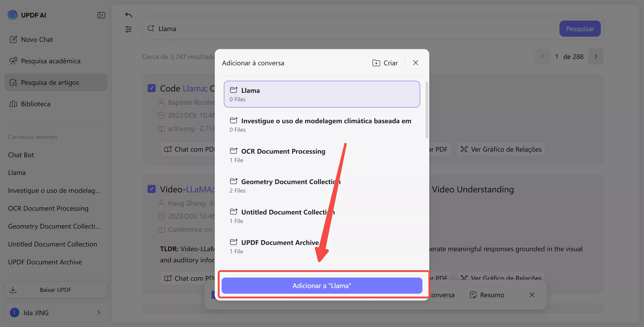Open Biblioteca in the sidebar
This screenshot has width=644, height=327.
pos(36,104)
